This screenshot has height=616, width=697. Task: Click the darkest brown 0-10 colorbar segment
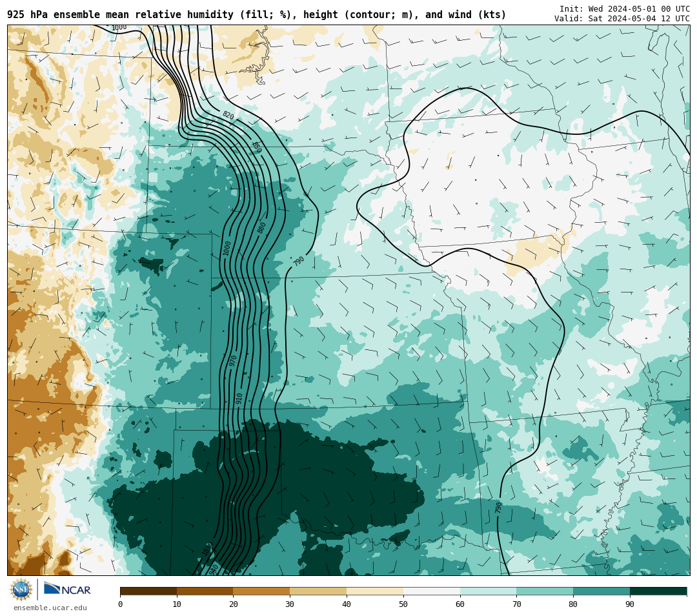(148, 591)
